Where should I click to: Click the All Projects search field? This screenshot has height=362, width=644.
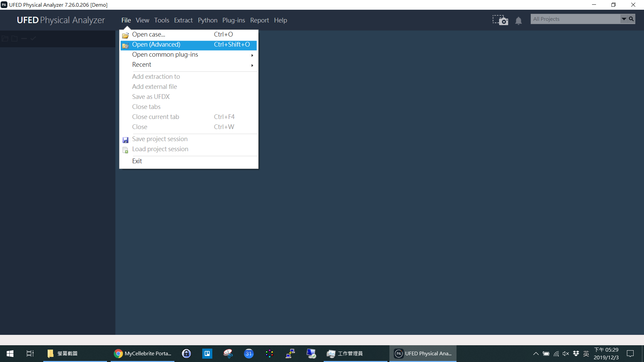pyautogui.click(x=576, y=19)
